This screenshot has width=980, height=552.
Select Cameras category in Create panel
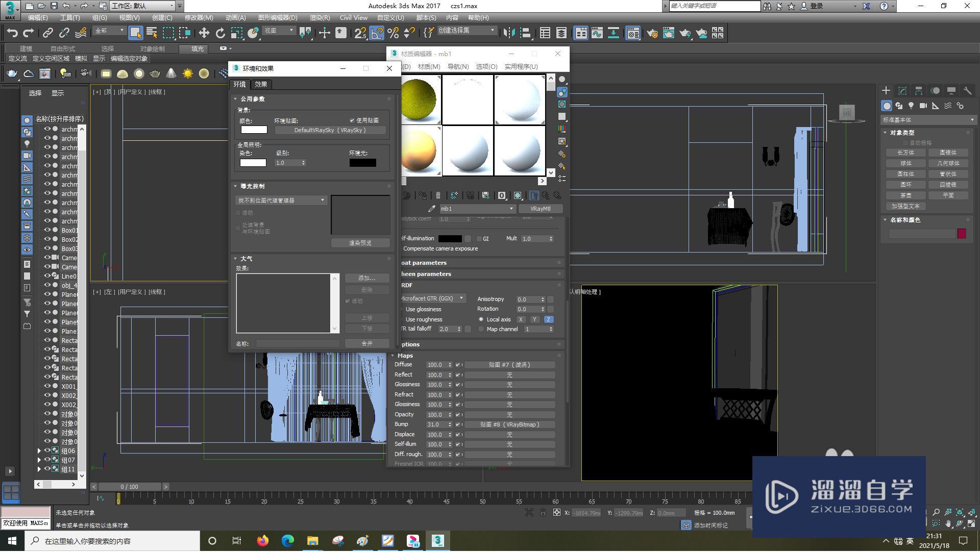click(923, 106)
